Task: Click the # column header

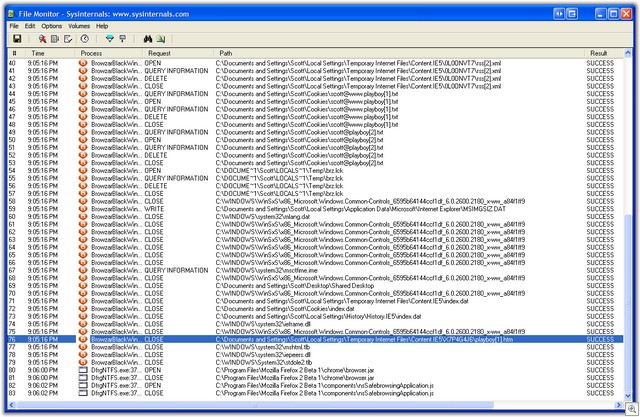Action: coord(17,53)
